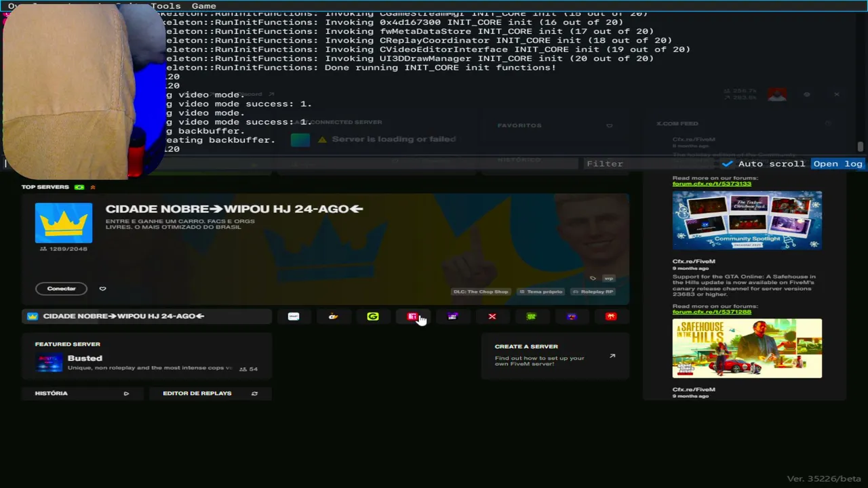Favorite Cidade Nobre with the heart icon

click(102, 289)
